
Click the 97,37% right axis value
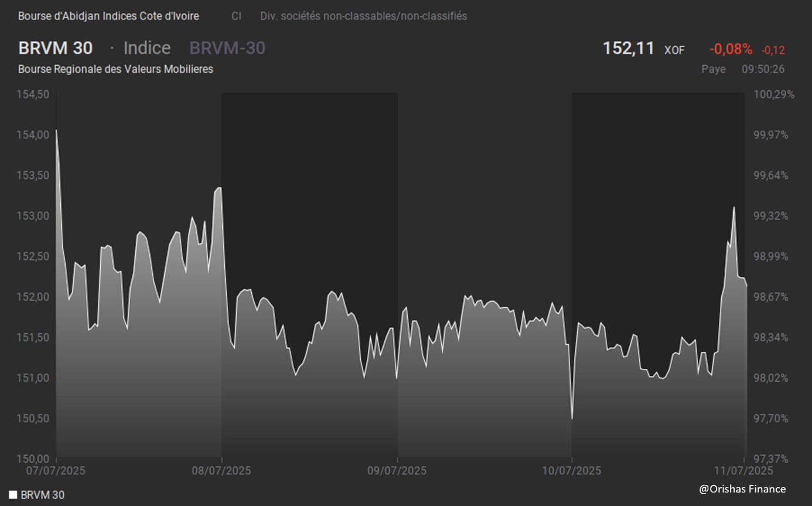[x=771, y=458]
